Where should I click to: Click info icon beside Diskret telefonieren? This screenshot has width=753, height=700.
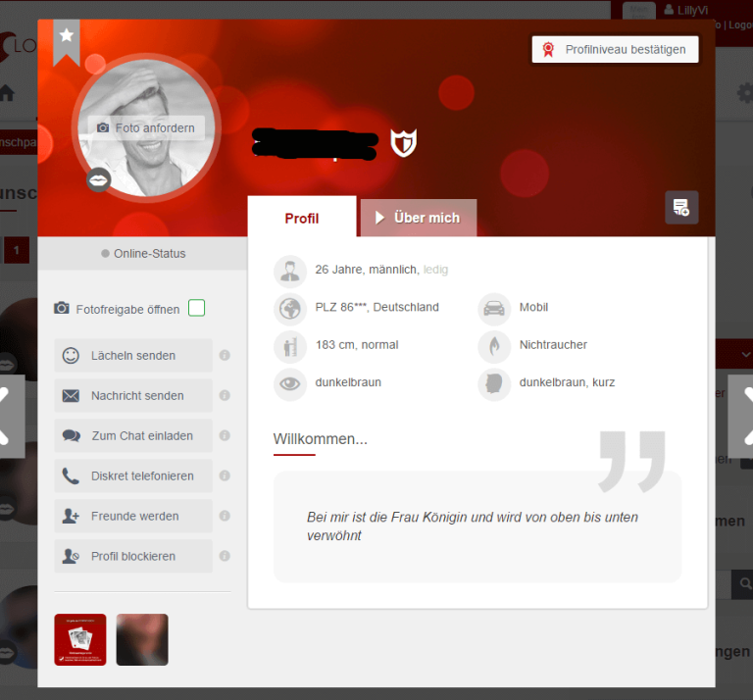[x=225, y=476]
